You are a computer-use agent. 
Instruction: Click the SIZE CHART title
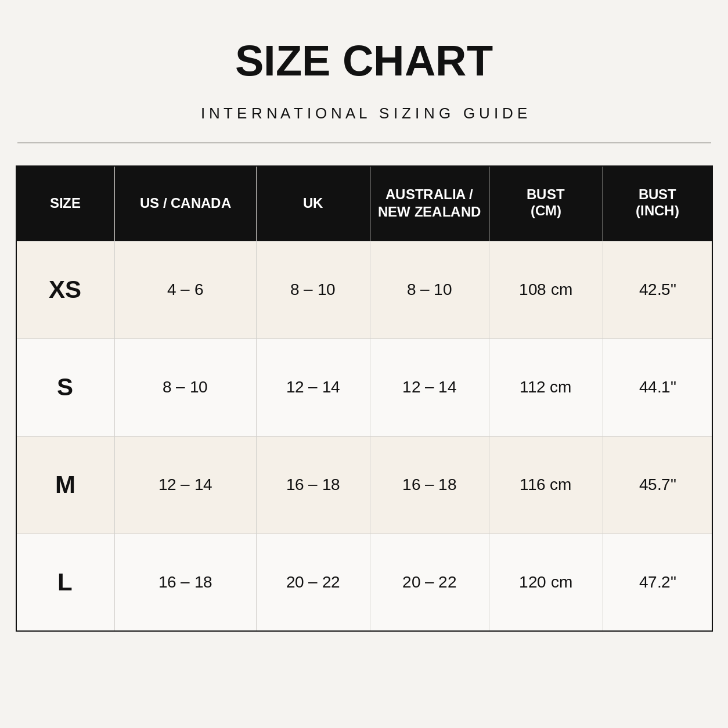click(x=364, y=61)
